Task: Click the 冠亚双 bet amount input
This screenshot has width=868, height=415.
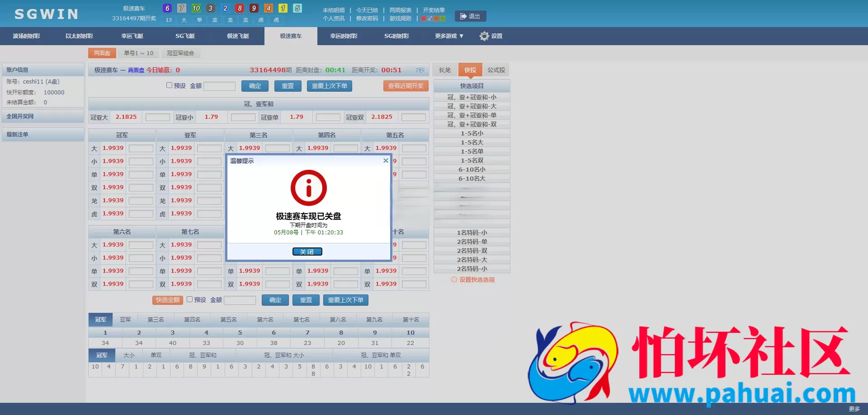Action: pos(414,117)
